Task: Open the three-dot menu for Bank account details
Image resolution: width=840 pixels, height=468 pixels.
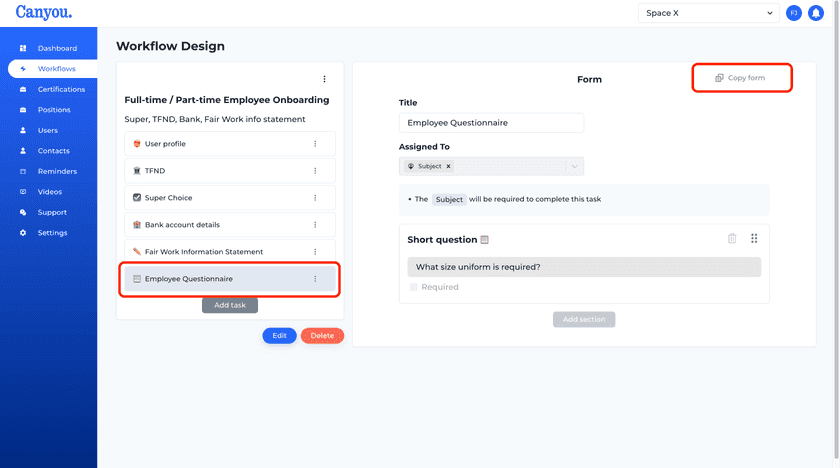Action: pos(315,225)
